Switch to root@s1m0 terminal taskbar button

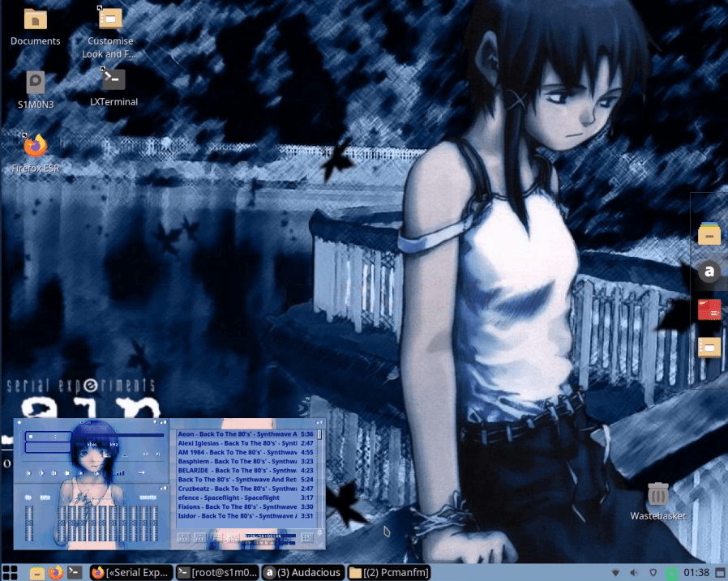click(x=217, y=572)
